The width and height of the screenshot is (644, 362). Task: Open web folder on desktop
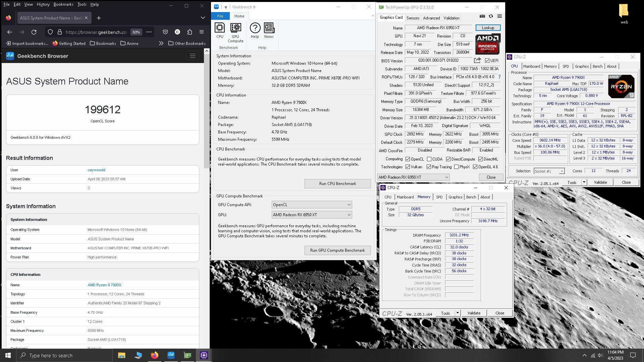click(624, 14)
